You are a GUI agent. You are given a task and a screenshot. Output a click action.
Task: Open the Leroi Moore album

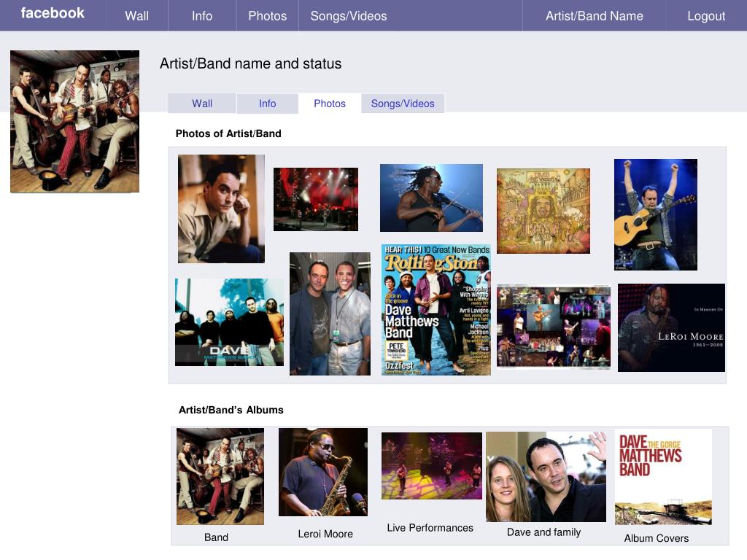[322, 472]
